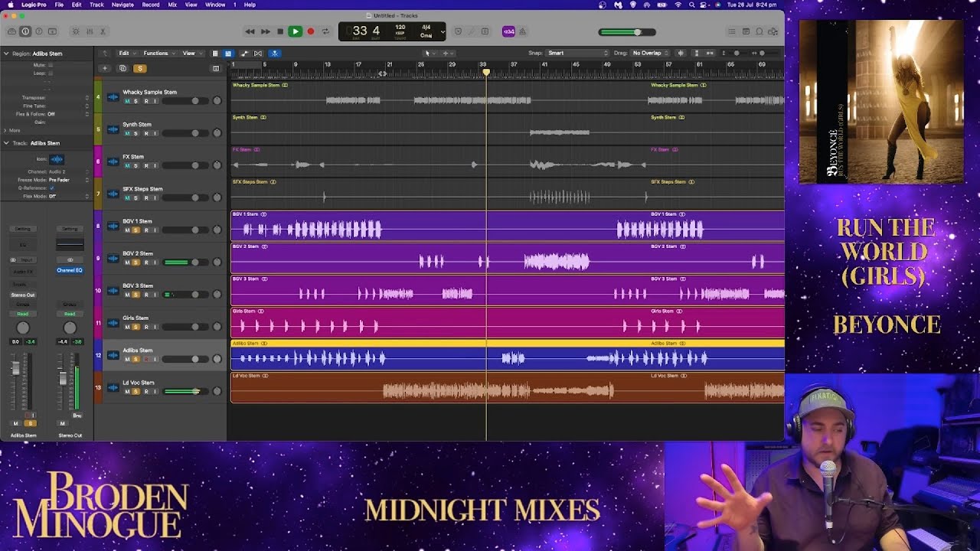980x551 pixels.
Task: Toggle the Catch Playhead button
Action: [x=275, y=54]
